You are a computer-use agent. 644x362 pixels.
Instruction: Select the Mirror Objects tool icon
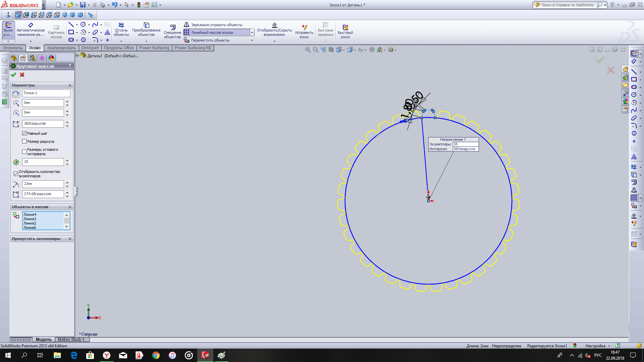(186, 25)
